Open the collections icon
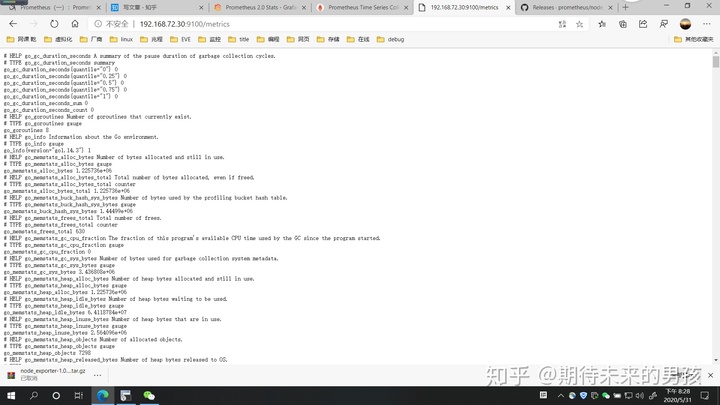 click(x=623, y=24)
